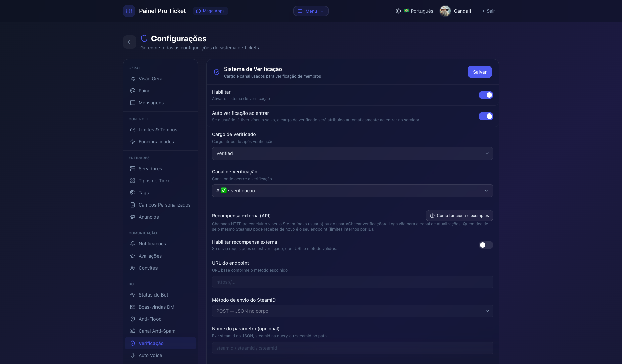Open Canal Anti-Spam section
Viewport: 622px width, 364px height.
click(x=161, y=331)
